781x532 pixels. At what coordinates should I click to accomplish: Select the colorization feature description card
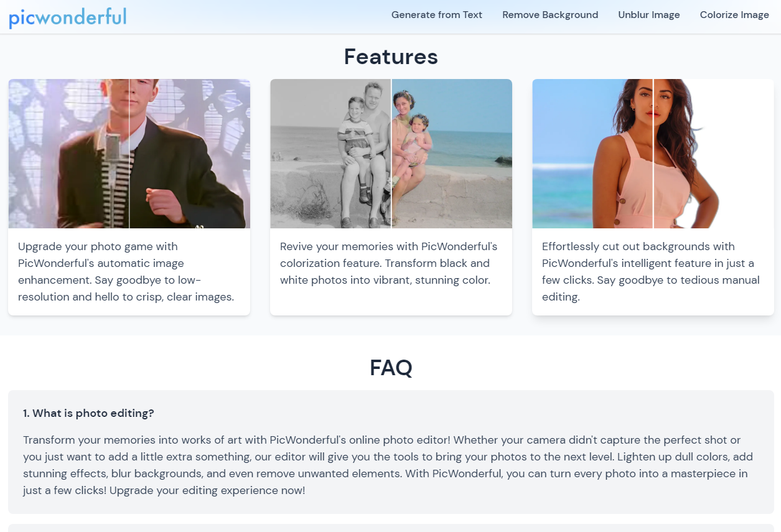tap(391, 272)
